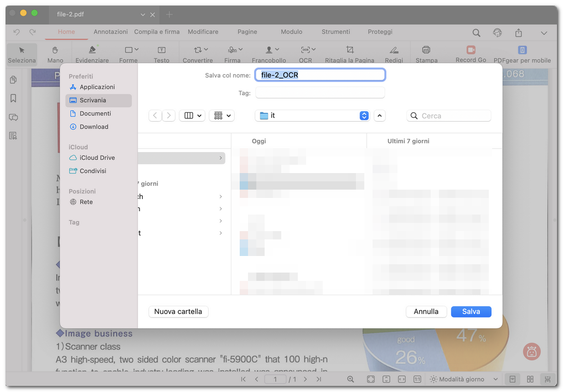The image size is (563, 392).
Task: Toggle full screen reading view
Action: click(370, 379)
